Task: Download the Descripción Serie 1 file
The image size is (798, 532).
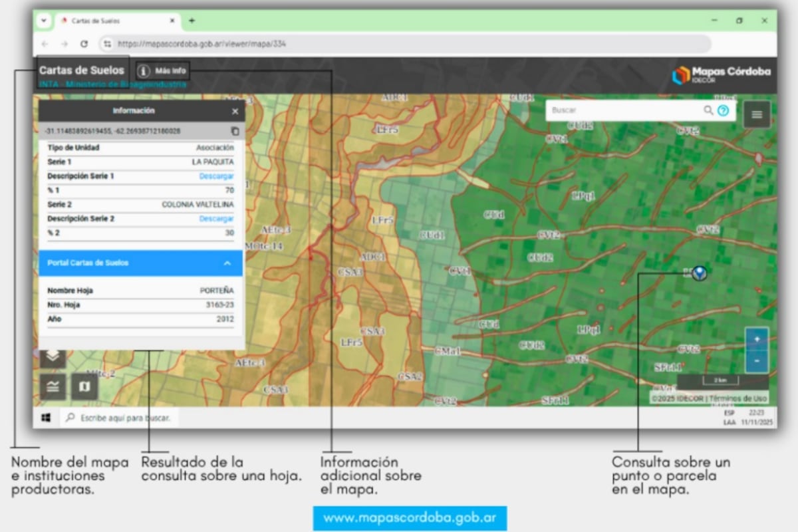Action: 217,176
